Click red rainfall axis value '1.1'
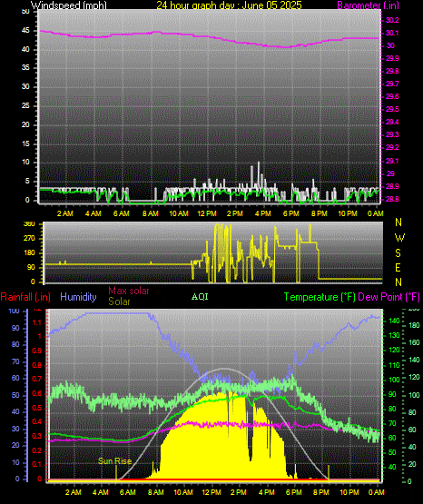Screen dimensions: 423x504 (x=37, y=322)
